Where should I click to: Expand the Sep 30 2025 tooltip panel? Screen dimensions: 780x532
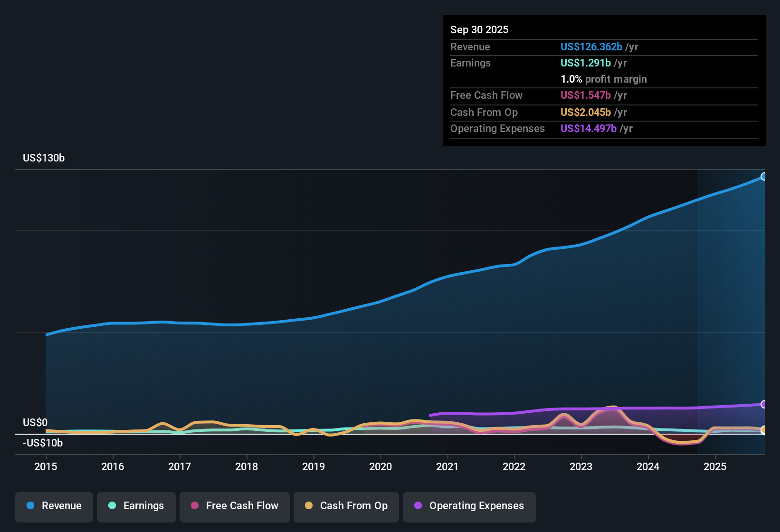pyautogui.click(x=479, y=29)
